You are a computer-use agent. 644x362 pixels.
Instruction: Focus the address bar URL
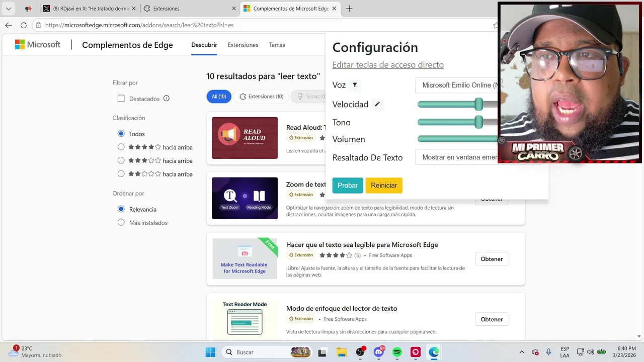pyautogui.click(x=139, y=25)
